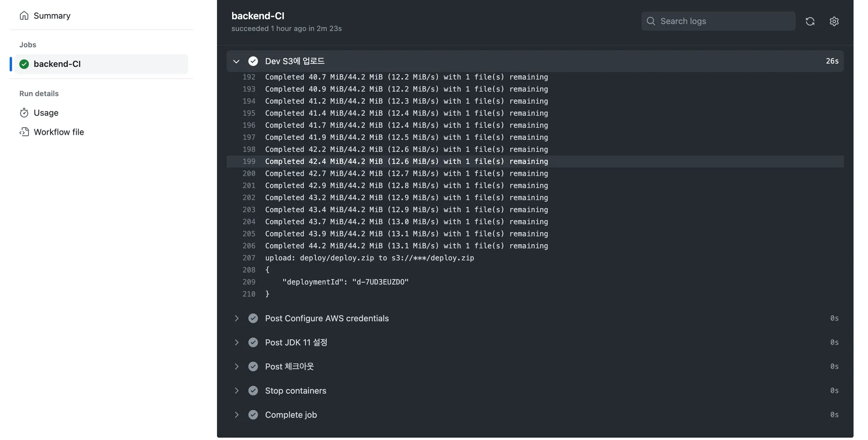
Task: Click log line number 199
Action: 249,162
